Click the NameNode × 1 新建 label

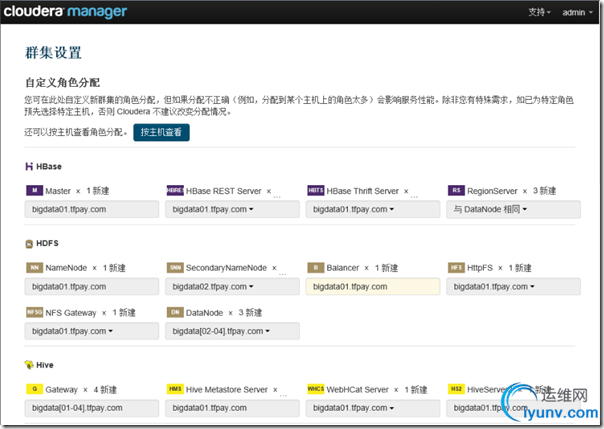[86, 268]
